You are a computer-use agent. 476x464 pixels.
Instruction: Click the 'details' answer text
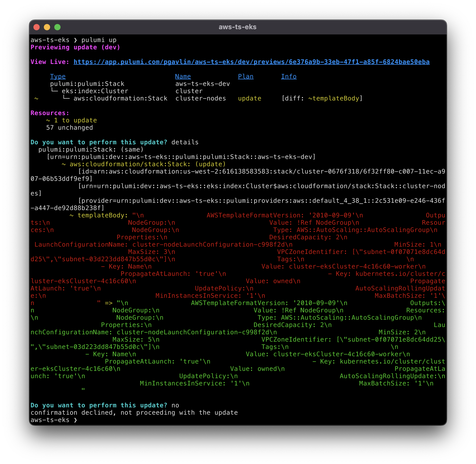tap(185, 142)
